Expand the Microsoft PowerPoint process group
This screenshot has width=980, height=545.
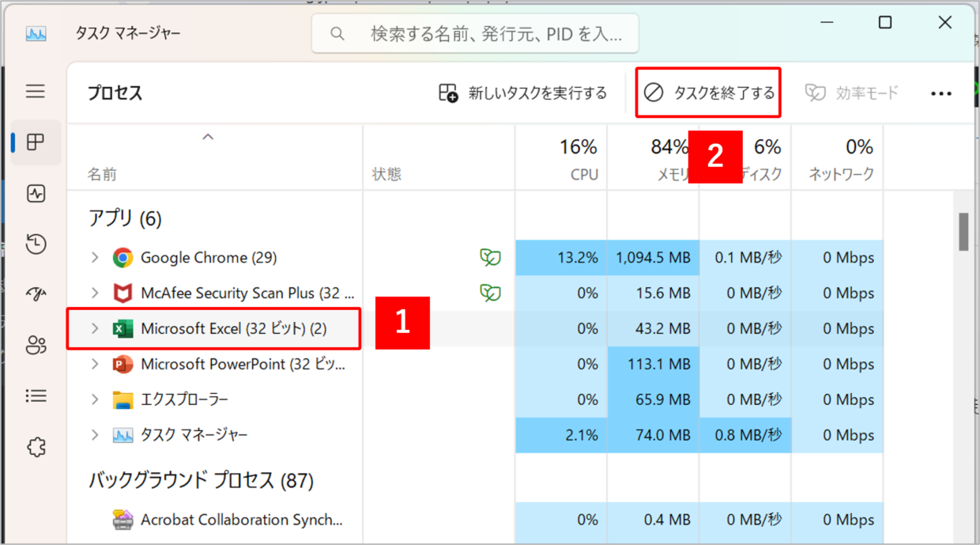95,365
